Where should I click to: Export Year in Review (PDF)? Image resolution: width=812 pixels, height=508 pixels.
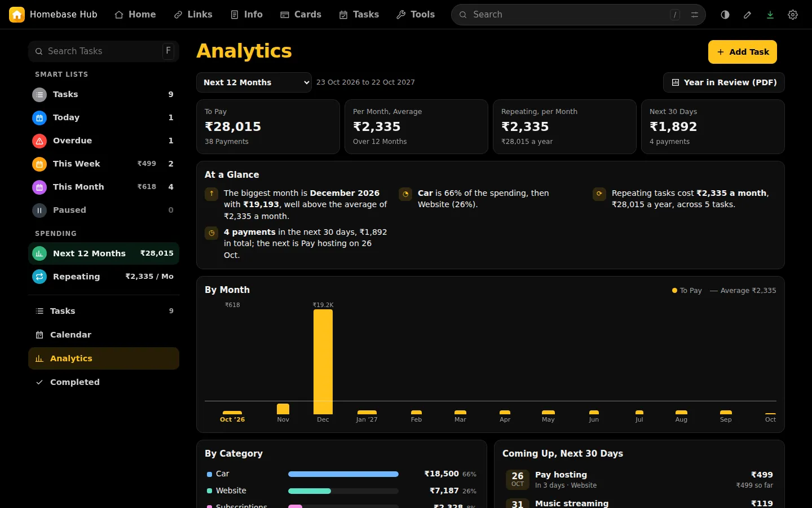(724, 82)
